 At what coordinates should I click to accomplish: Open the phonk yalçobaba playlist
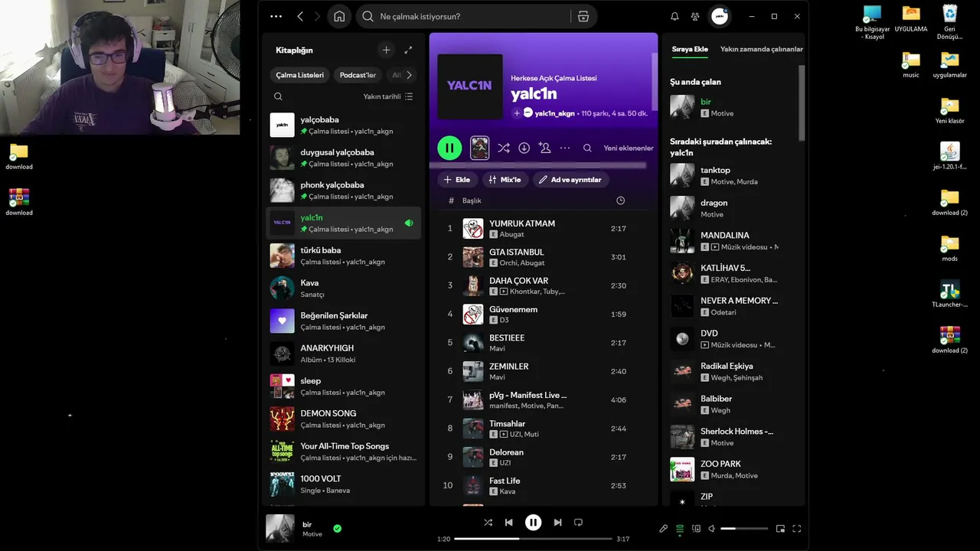pyautogui.click(x=343, y=190)
